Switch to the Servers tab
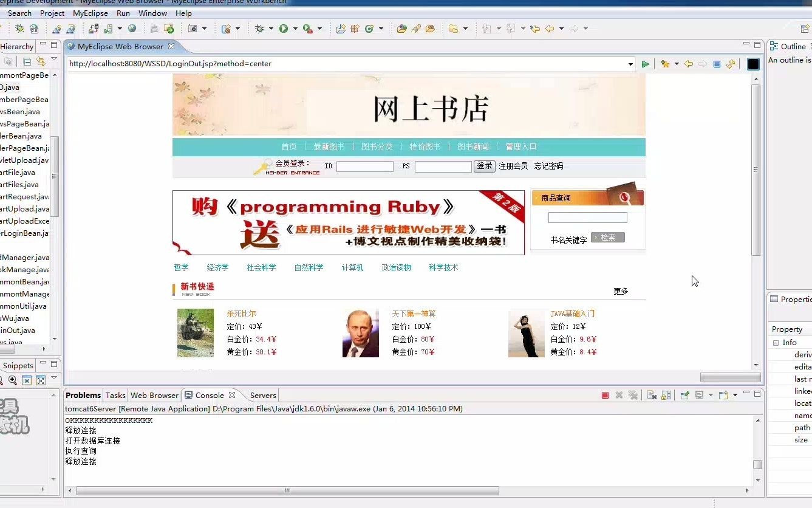 point(262,395)
